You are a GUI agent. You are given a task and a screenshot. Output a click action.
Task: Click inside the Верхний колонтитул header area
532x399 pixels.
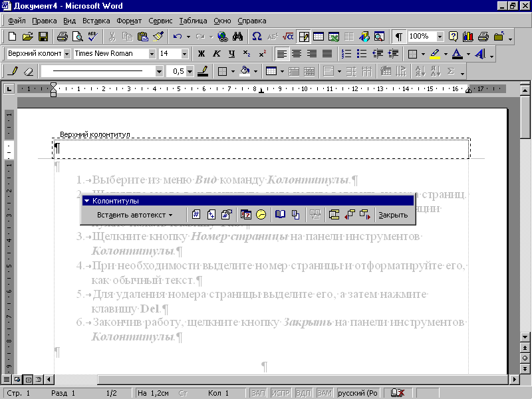(x=261, y=148)
